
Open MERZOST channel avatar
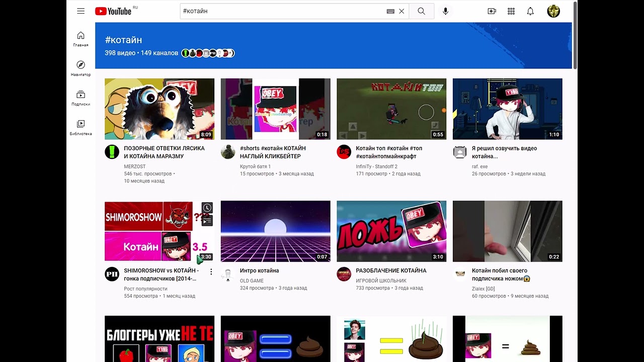click(112, 152)
